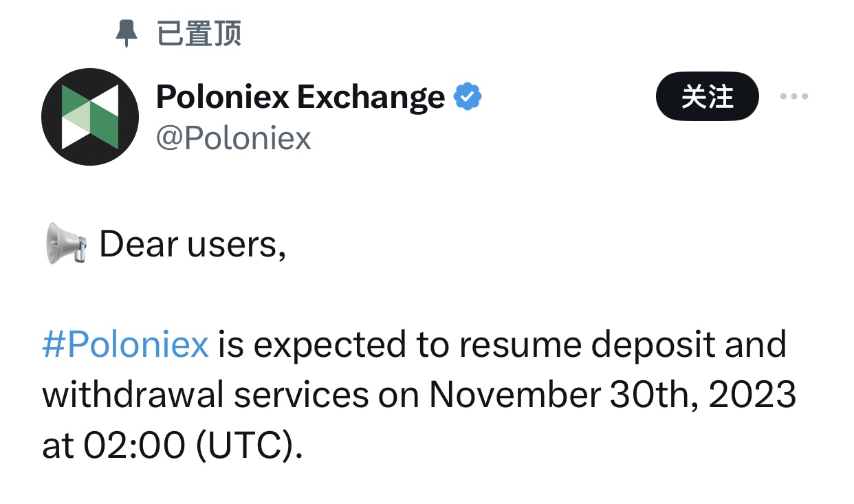
Task: Click the green-and-white Poloniex logo image
Action: pyautogui.click(x=90, y=116)
